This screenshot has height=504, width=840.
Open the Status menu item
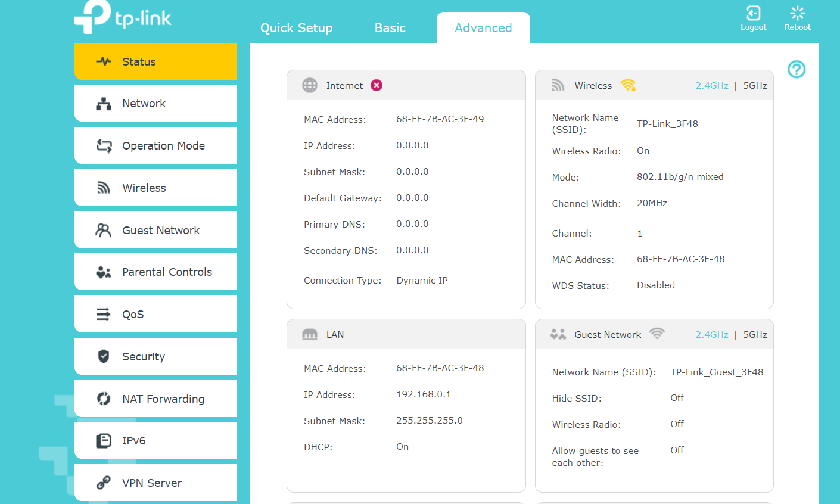155,61
